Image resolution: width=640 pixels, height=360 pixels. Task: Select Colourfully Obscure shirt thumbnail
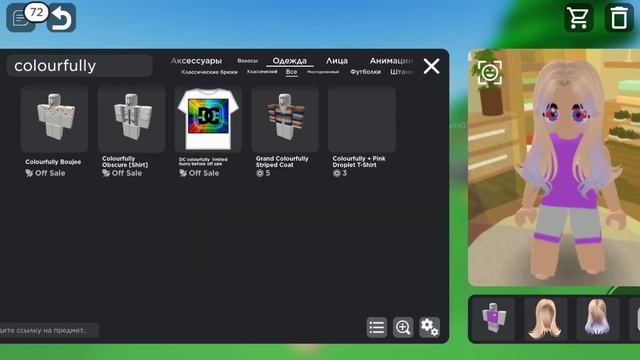131,119
